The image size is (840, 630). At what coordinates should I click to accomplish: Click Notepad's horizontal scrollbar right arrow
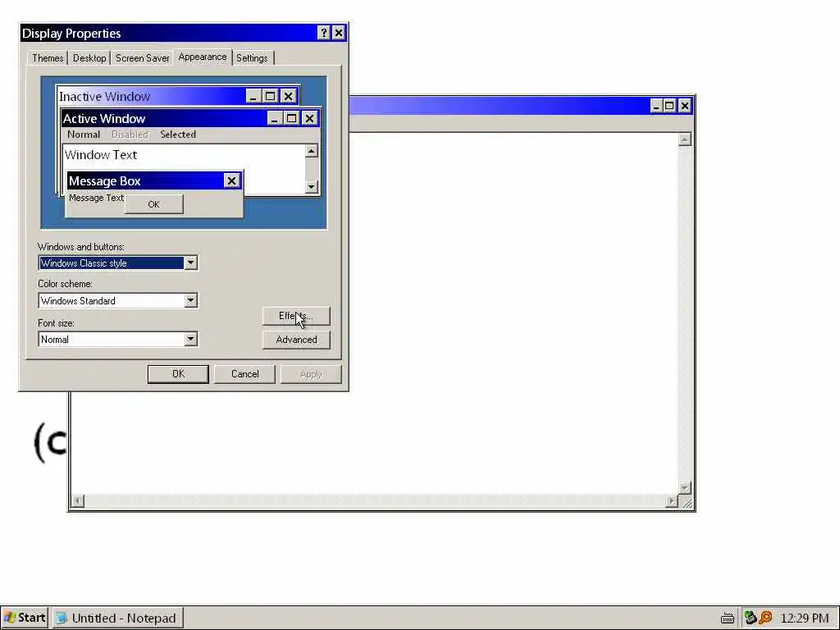[x=672, y=501]
